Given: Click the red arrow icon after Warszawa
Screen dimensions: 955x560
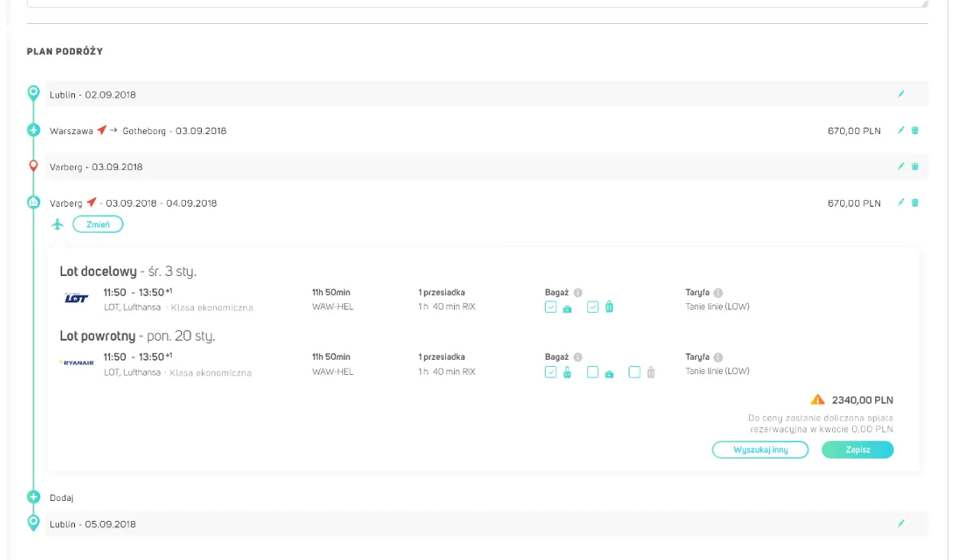Looking at the screenshot, I should pos(101,130).
